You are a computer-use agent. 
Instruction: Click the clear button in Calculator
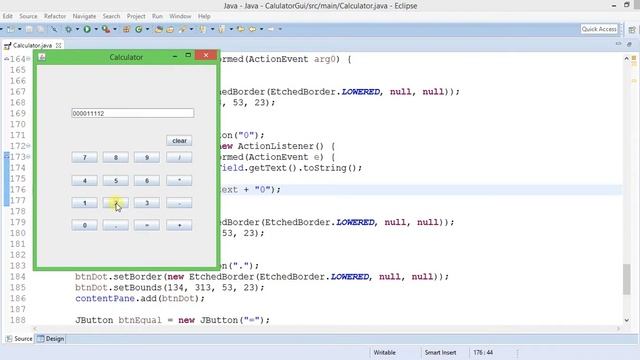(x=179, y=140)
